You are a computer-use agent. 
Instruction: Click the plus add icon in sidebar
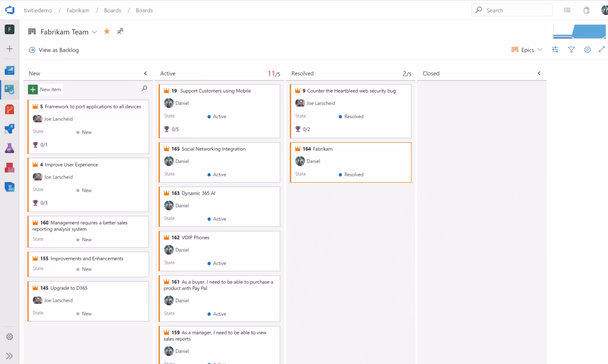click(9, 49)
